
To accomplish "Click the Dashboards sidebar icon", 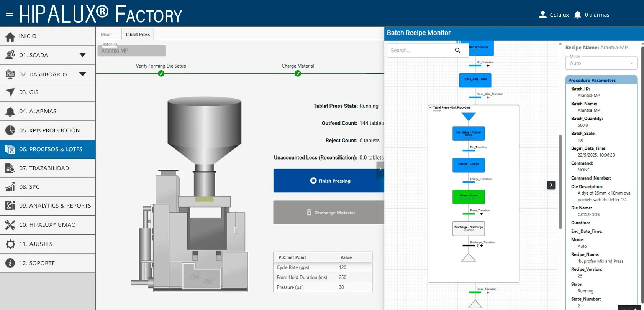I will [x=10, y=74].
